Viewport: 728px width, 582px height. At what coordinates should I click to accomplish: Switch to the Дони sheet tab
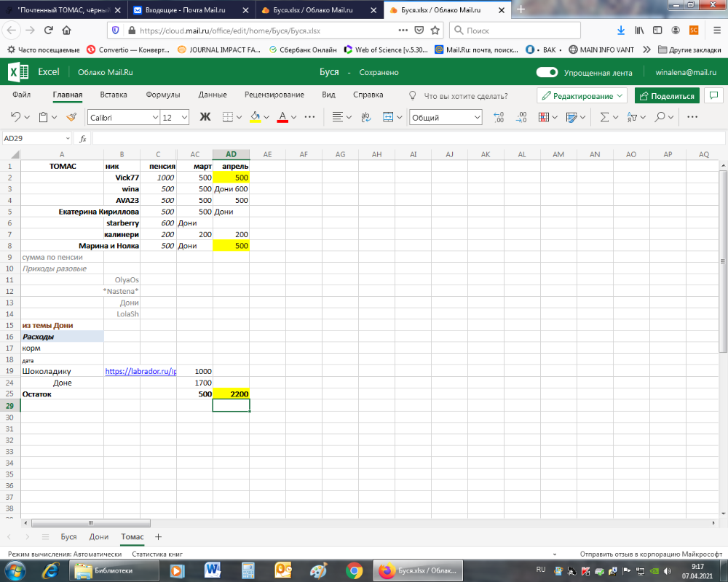click(x=99, y=537)
